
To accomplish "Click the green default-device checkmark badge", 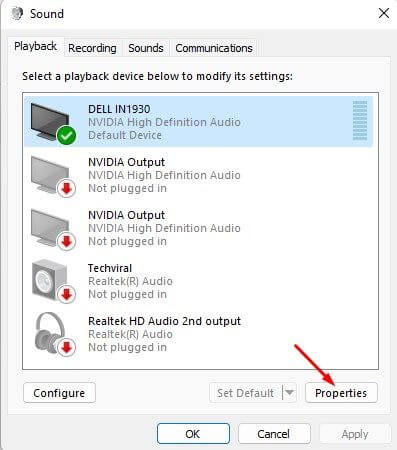I will click(66, 135).
